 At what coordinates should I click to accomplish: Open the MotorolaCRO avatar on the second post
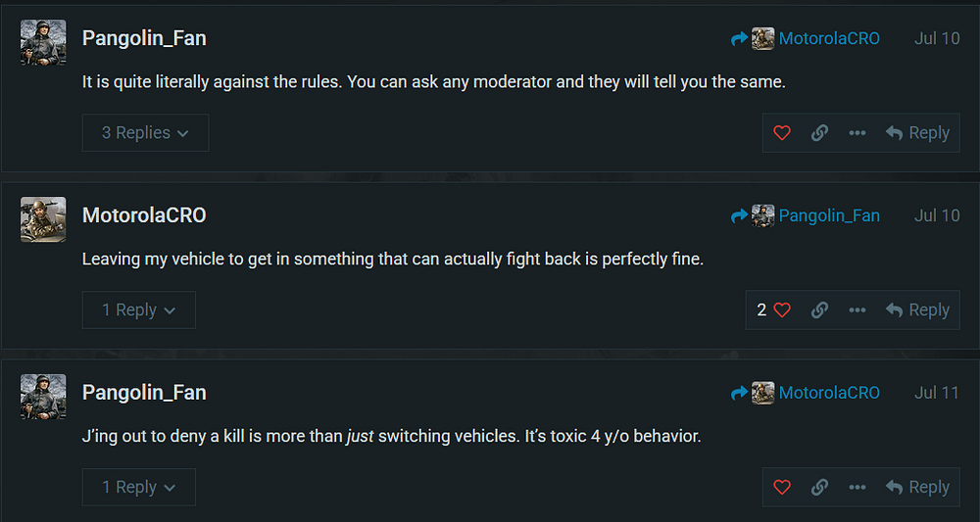(x=43, y=219)
